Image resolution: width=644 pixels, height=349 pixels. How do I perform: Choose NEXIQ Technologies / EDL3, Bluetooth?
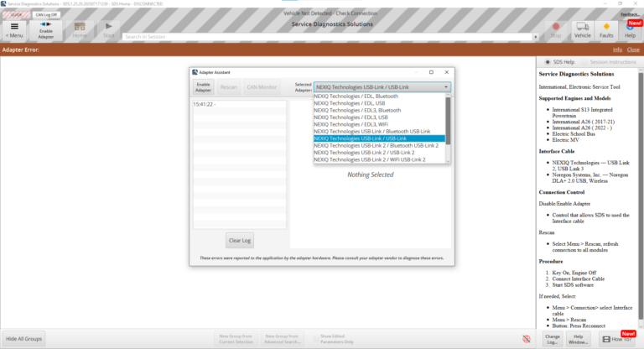click(379, 110)
